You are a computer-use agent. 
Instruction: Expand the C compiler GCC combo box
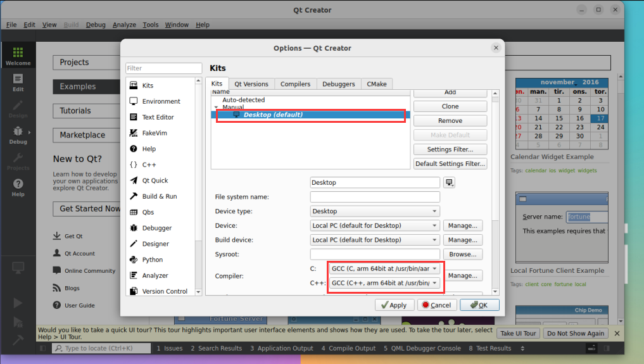(384, 269)
